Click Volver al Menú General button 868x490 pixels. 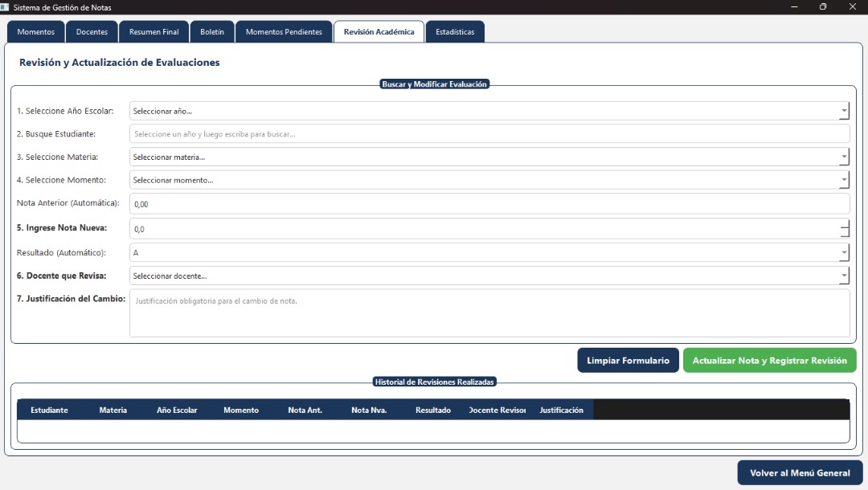coord(800,473)
